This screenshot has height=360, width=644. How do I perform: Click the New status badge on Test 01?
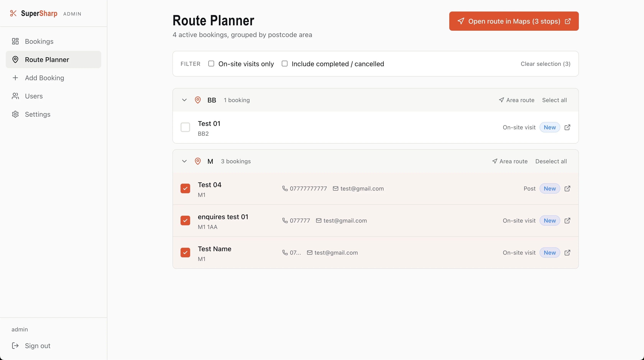coord(550,127)
